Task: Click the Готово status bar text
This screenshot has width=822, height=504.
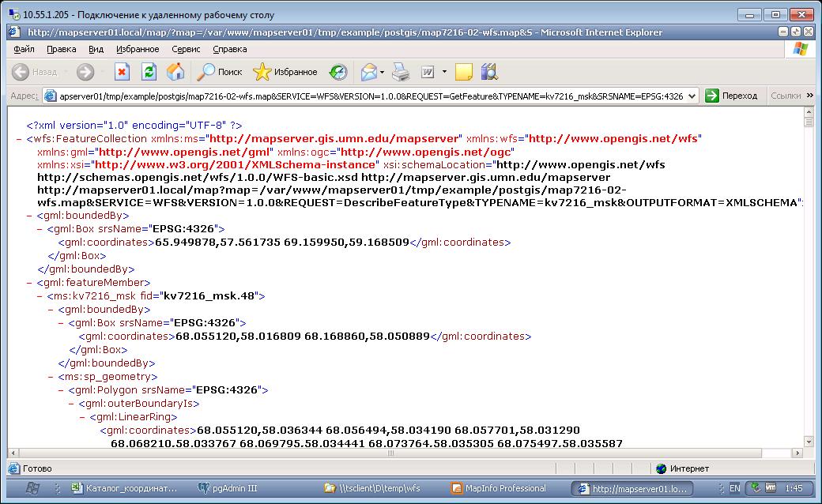Action: pos(37,468)
